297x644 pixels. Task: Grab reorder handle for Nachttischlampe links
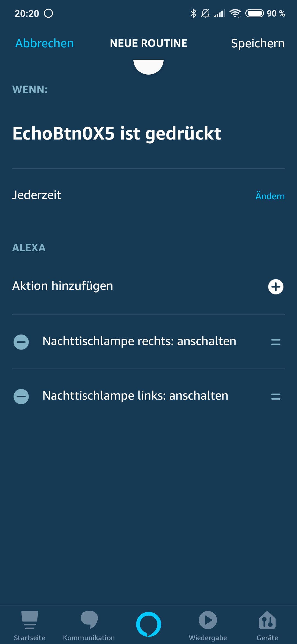(276, 397)
